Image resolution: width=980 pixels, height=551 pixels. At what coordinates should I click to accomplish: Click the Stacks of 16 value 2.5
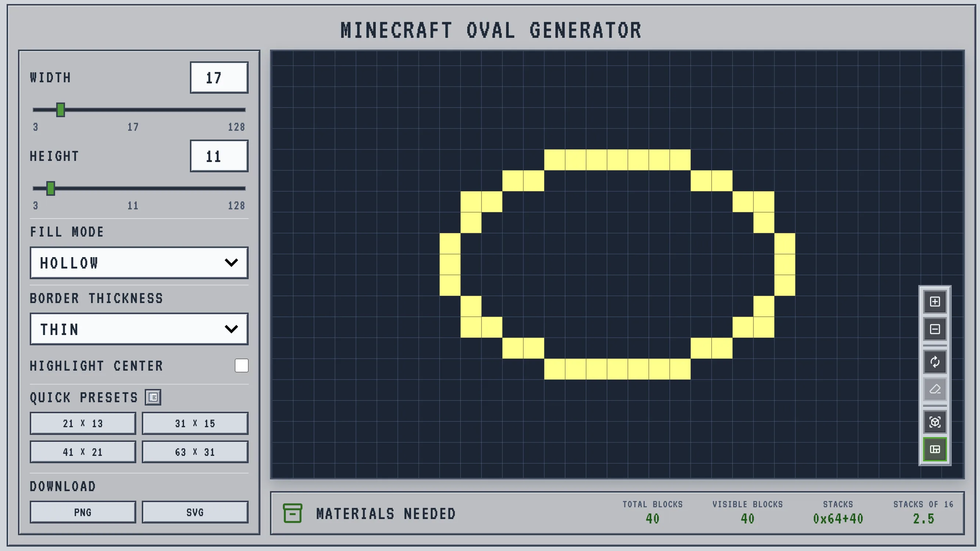coord(923,519)
